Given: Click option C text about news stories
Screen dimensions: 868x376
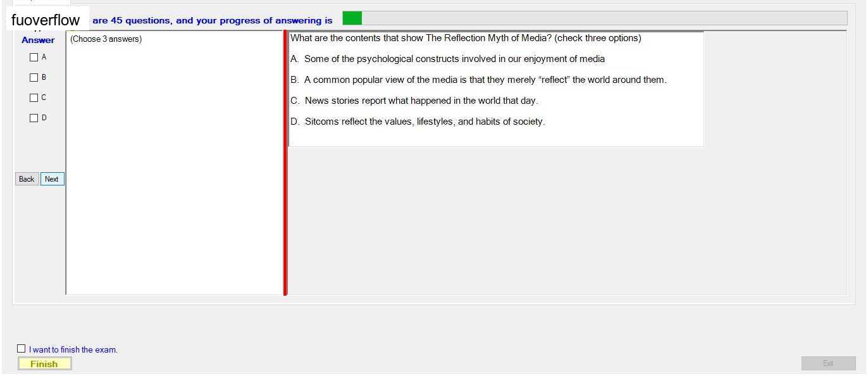Looking at the screenshot, I should pos(414,101).
